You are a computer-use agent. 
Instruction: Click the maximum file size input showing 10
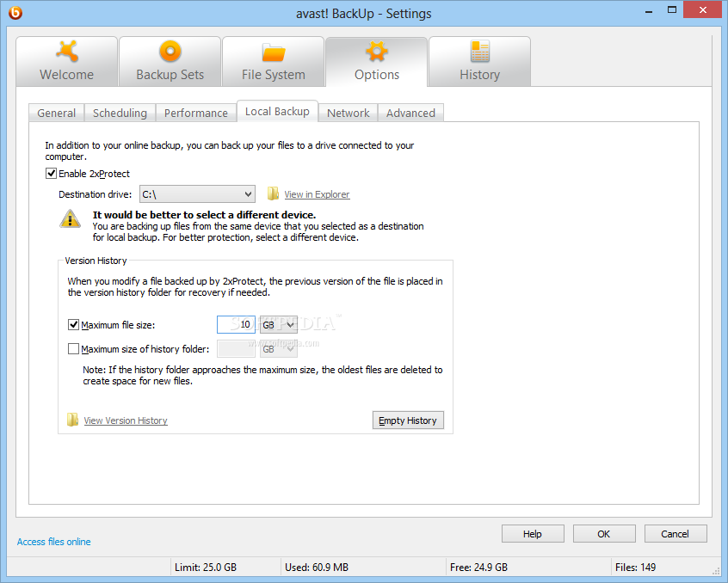click(236, 325)
